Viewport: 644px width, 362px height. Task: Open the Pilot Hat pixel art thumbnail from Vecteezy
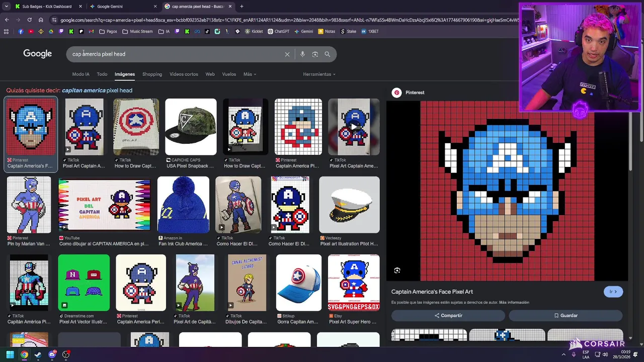(349, 205)
